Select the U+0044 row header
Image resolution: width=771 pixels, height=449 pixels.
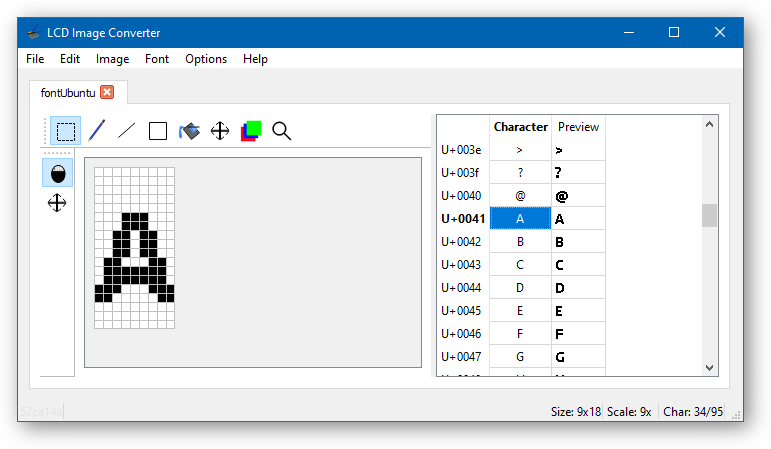tap(463, 288)
